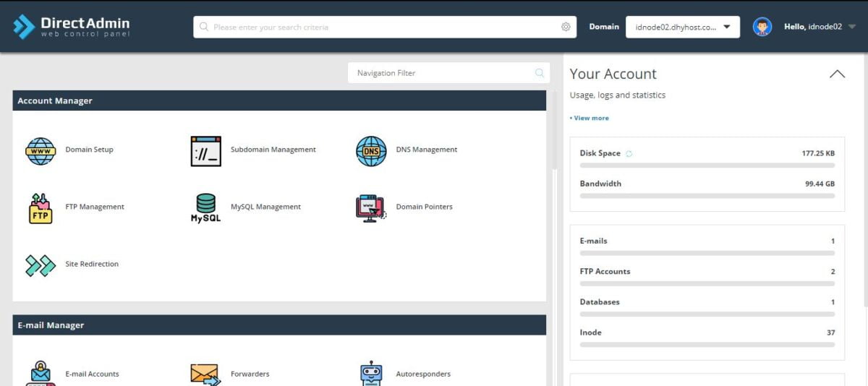
Task: Click the View more link
Action: pos(590,118)
